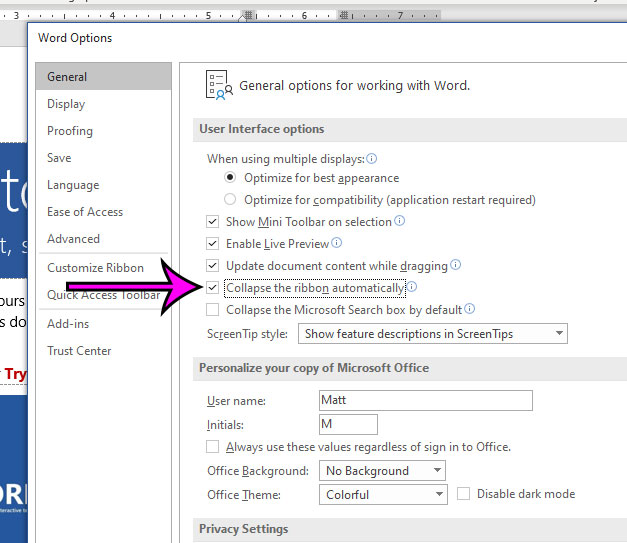
Task: Click info icon next to Show Mini Toolbar
Action: 399,221
